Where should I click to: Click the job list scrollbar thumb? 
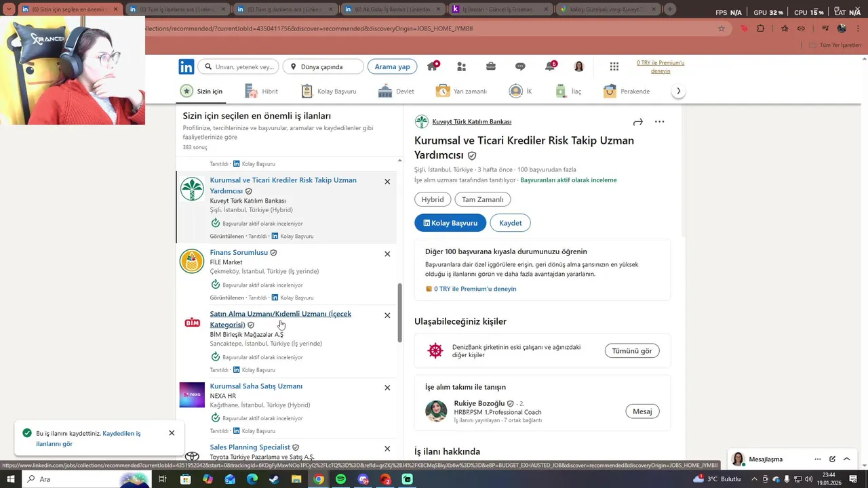coord(399,312)
